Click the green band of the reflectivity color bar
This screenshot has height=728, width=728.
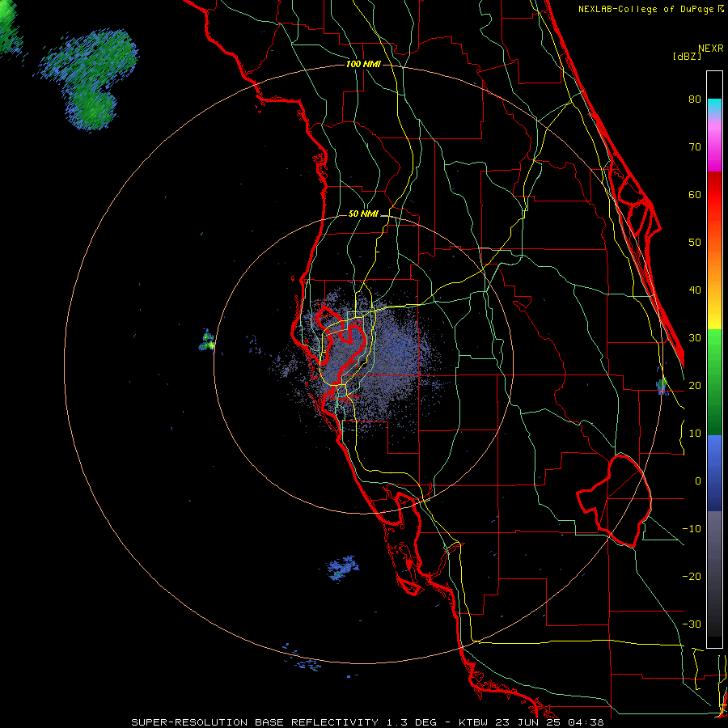714,382
